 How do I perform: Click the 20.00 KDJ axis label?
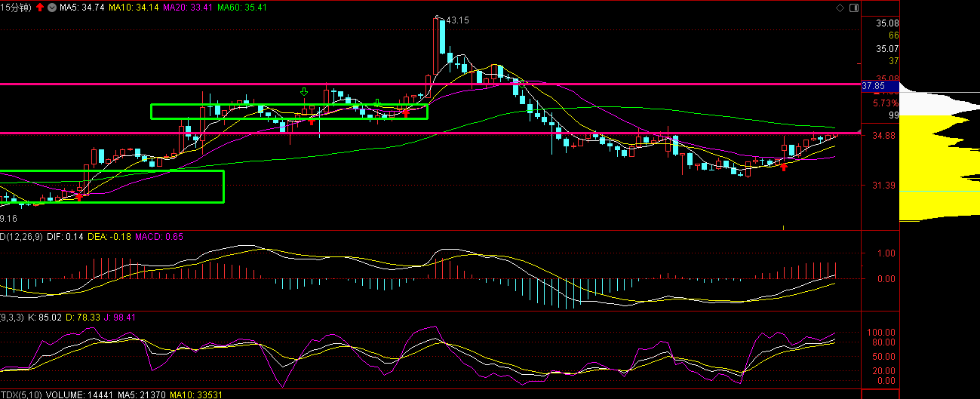coord(885,371)
